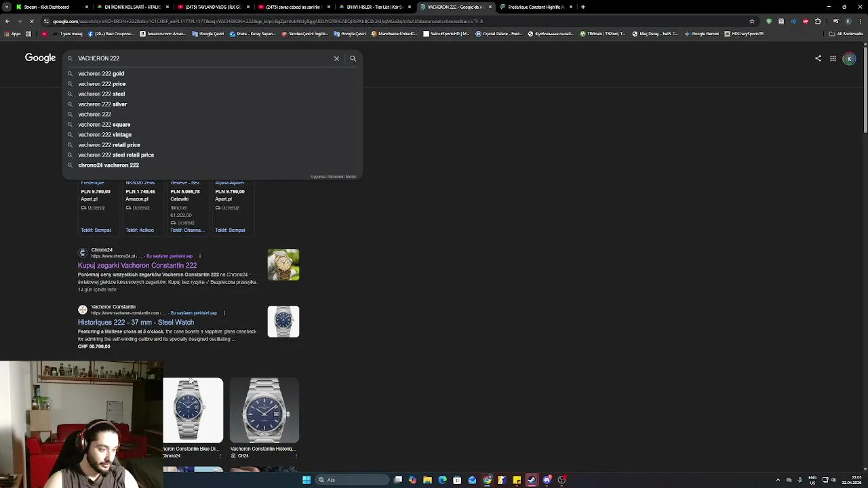
Task: Stop loading the page
Action: pos(31,21)
